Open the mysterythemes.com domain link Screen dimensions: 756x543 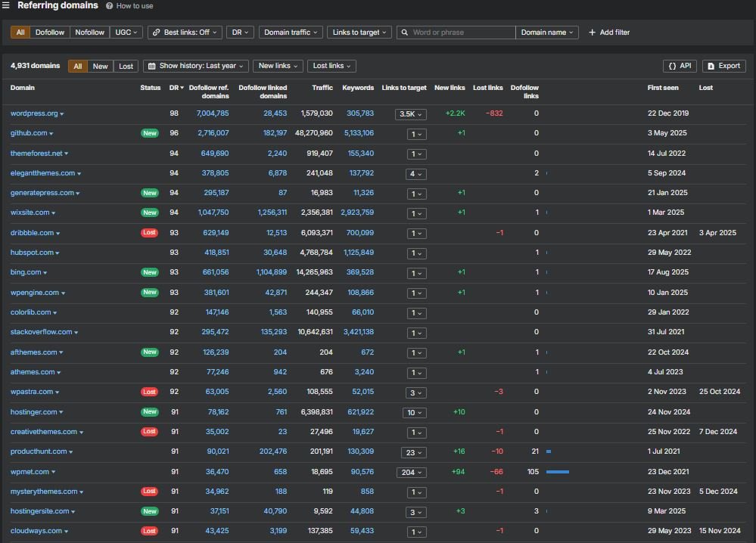click(44, 492)
